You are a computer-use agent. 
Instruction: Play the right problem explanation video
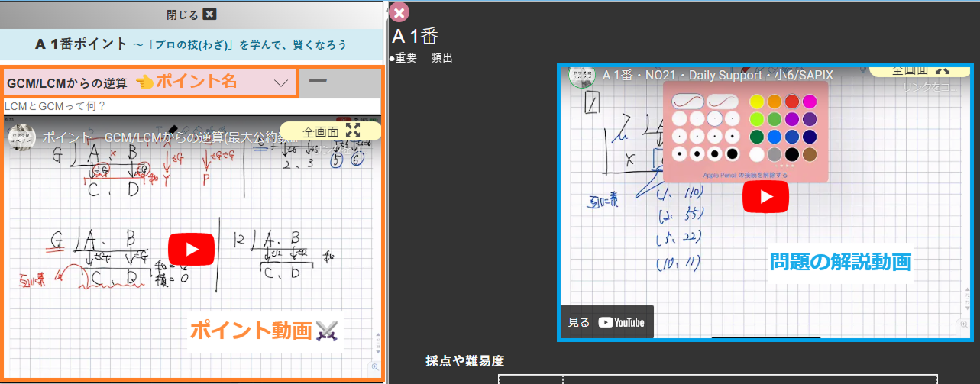point(764,196)
